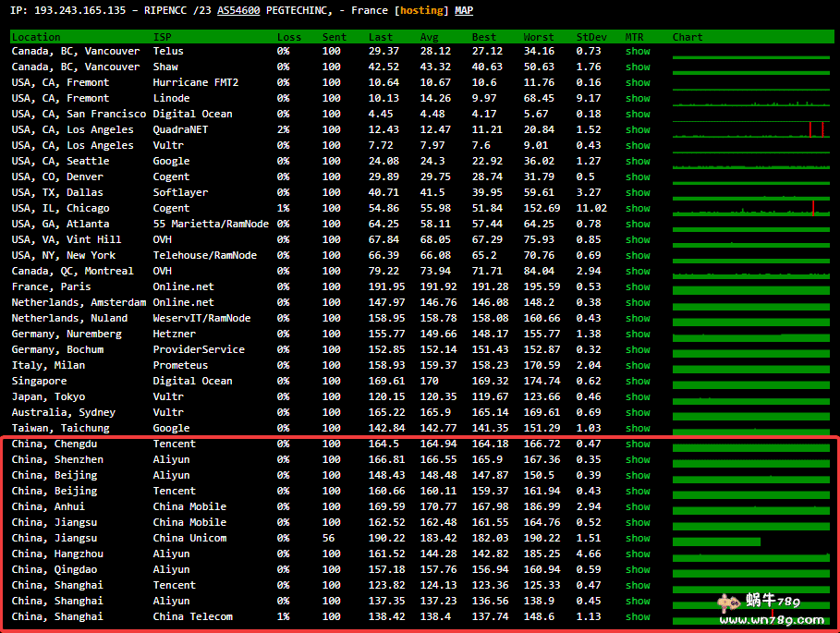840x633 pixels.
Task: Show MTR for Jiangsu China Unicom row
Action: [638, 539]
